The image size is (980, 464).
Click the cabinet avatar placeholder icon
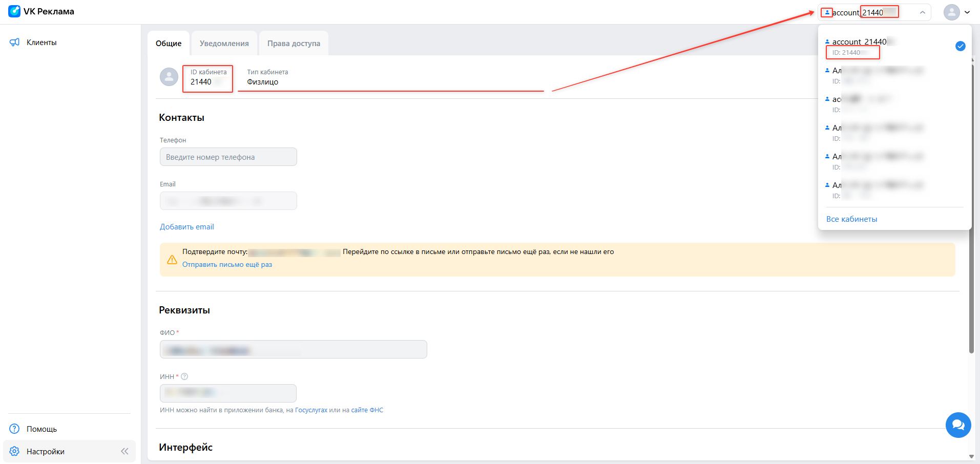click(x=169, y=77)
